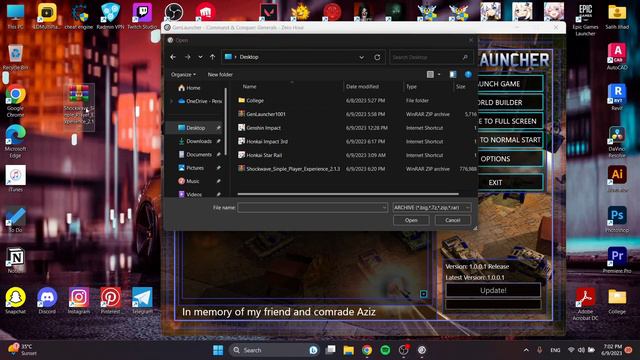The image size is (640, 360).
Task: Open This PC desktop icon
Action: 16,17
